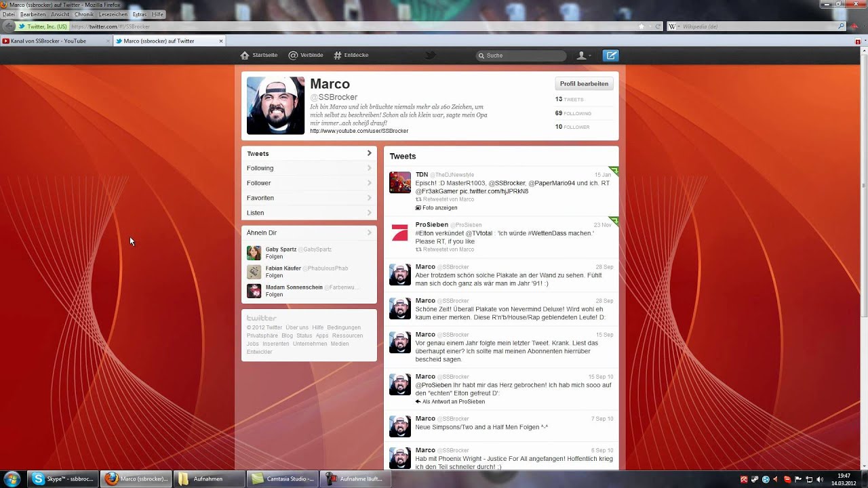Compose a new tweet with the blue button
Screen dimensions: 868x488
tap(611, 56)
